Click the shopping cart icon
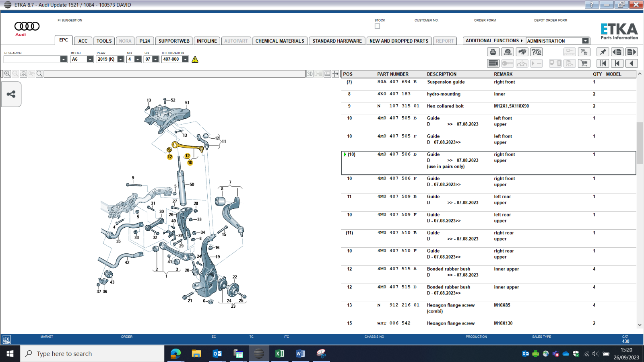Image resolution: width=644 pixels, height=362 pixels. (x=584, y=63)
